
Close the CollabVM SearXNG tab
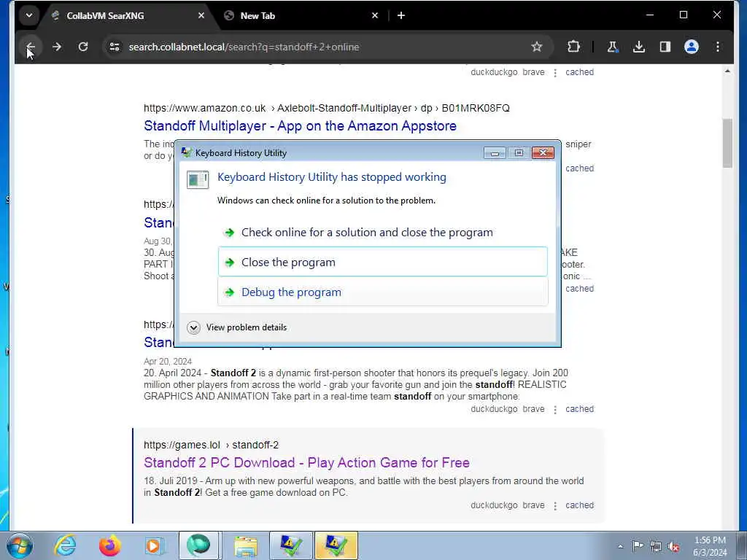click(x=201, y=16)
